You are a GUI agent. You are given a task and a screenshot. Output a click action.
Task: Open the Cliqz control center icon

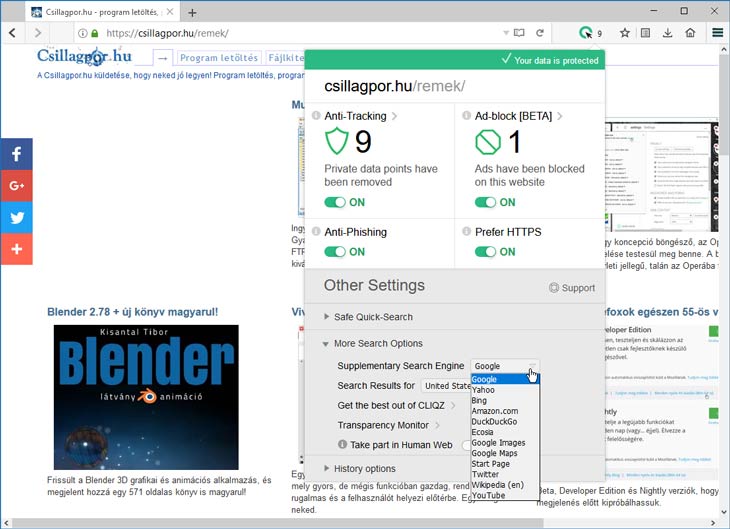point(586,33)
